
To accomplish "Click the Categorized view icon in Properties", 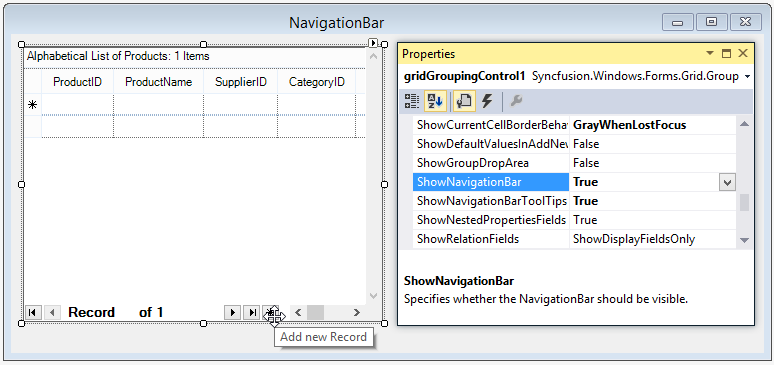I will point(412,101).
